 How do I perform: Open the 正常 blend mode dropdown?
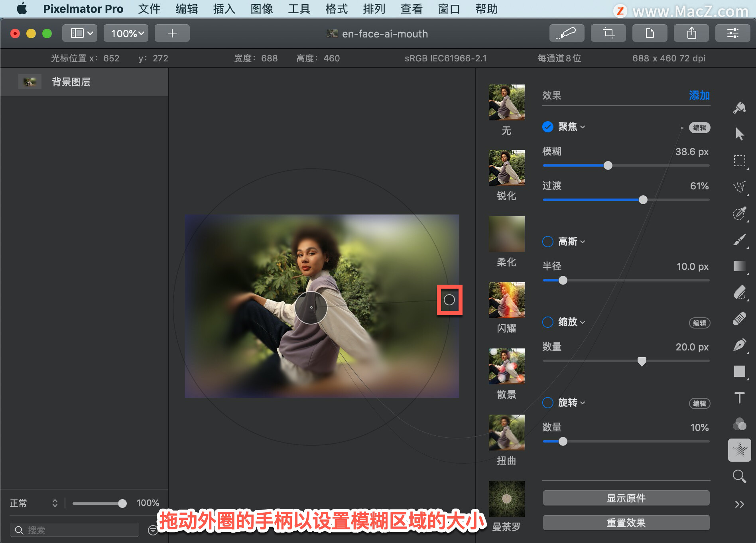(x=34, y=503)
